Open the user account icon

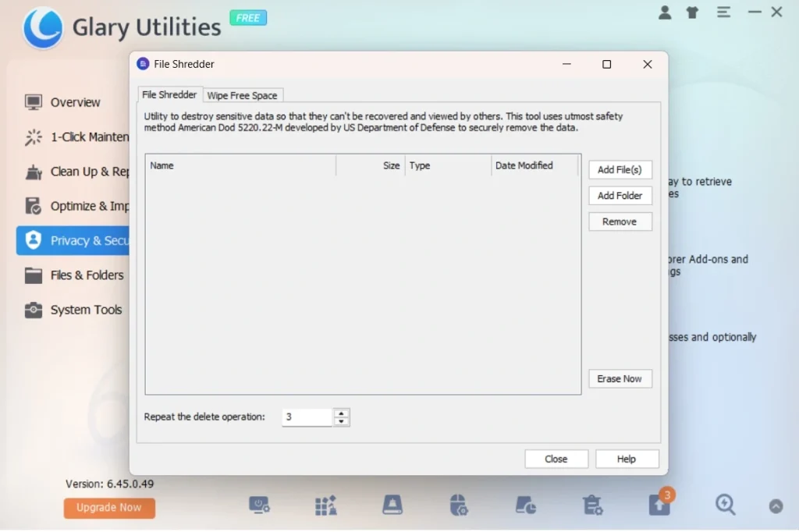tap(665, 12)
